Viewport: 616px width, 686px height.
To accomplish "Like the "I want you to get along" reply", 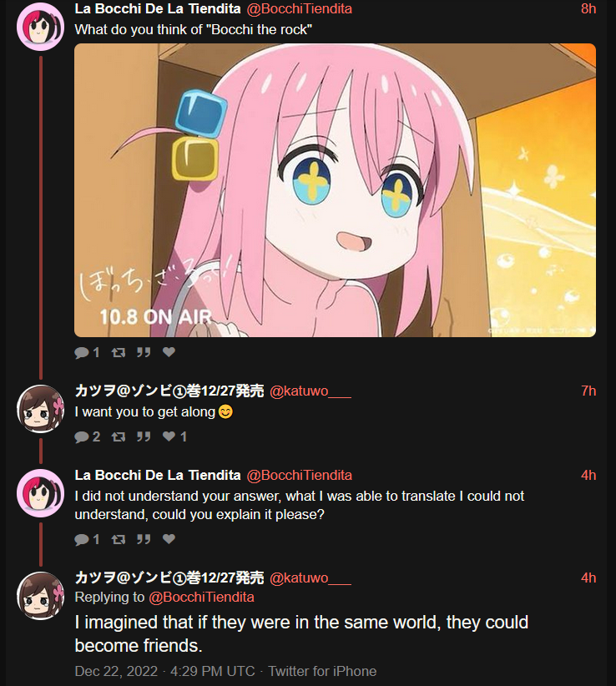I will (x=174, y=436).
